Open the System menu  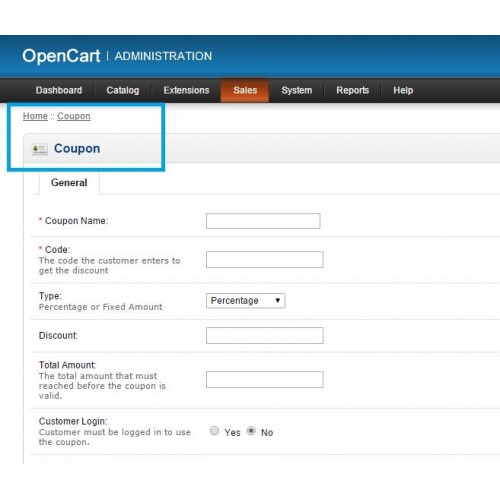click(x=297, y=90)
